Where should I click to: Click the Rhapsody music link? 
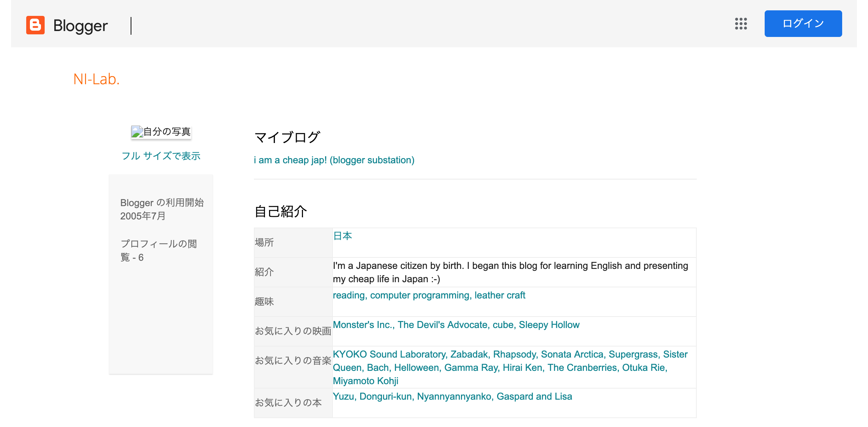coord(514,354)
